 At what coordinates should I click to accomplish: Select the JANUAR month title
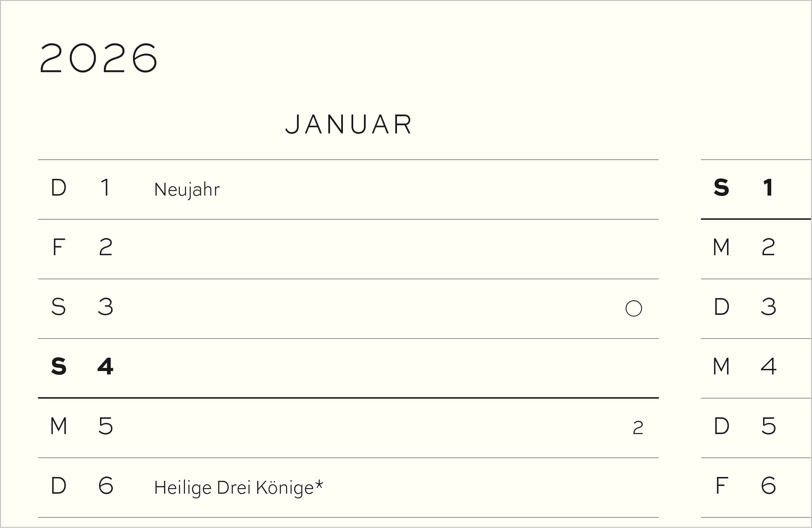click(349, 125)
